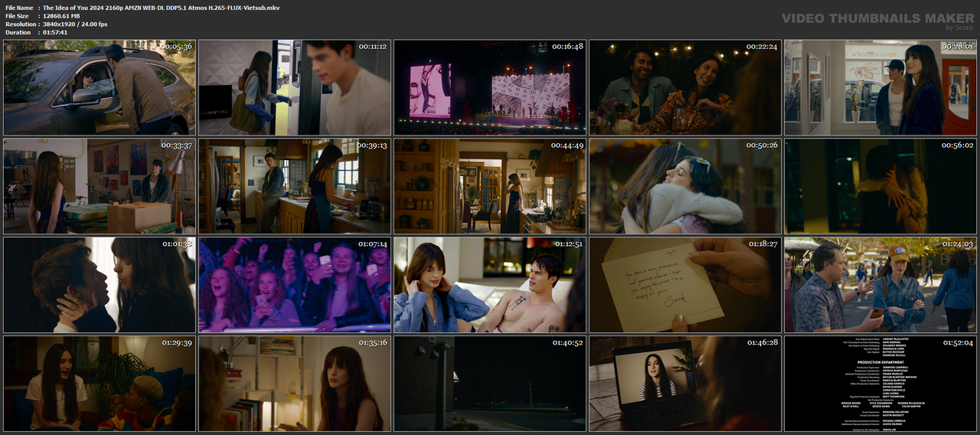Select the thumbnail at 00:33:37
980x435 pixels.
(100, 186)
